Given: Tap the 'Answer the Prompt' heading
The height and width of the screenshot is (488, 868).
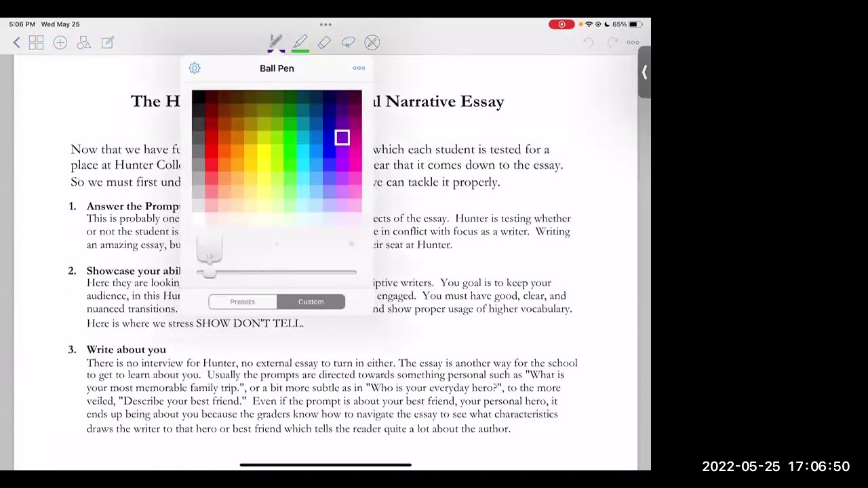Looking at the screenshot, I should 134,206.
